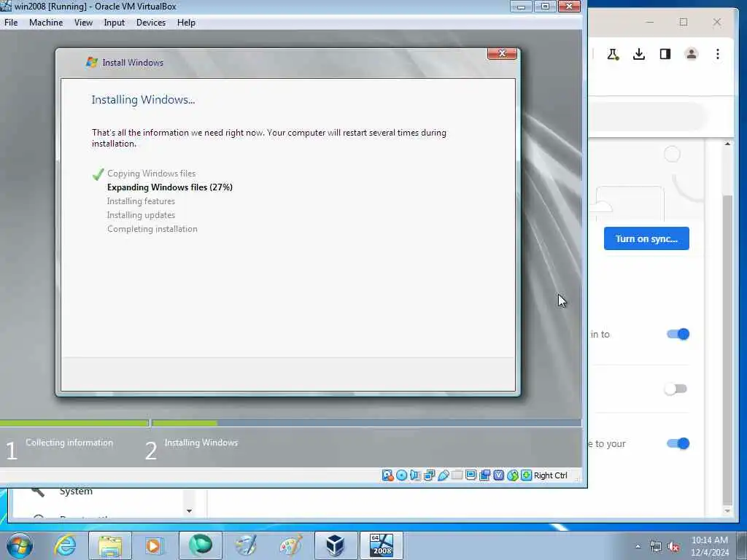Open Windows Media Player on taskbar
This screenshot has width=747, height=560.
[x=155, y=545]
